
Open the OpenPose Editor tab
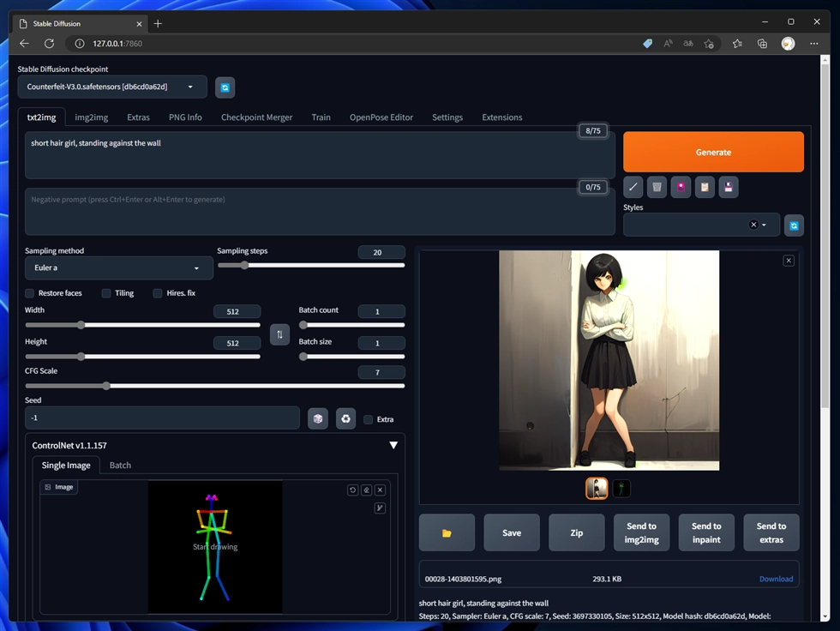[x=381, y=117]
